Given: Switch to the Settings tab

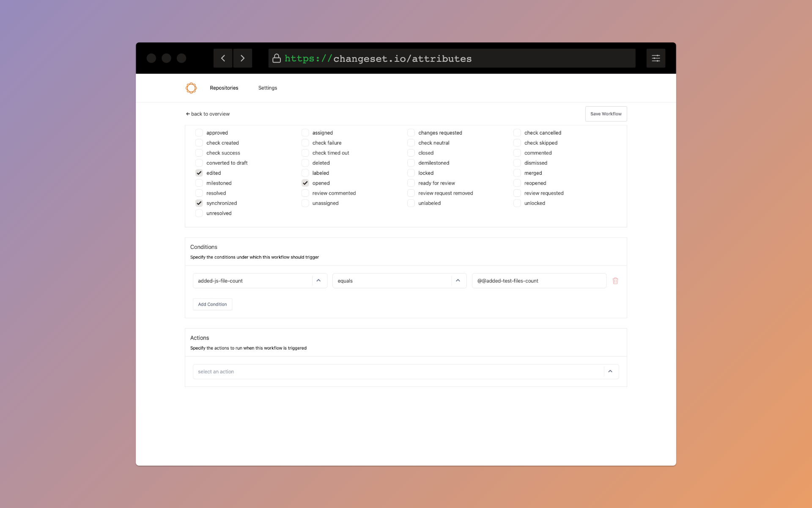Looking at the screenshot, I should point(268,88).
